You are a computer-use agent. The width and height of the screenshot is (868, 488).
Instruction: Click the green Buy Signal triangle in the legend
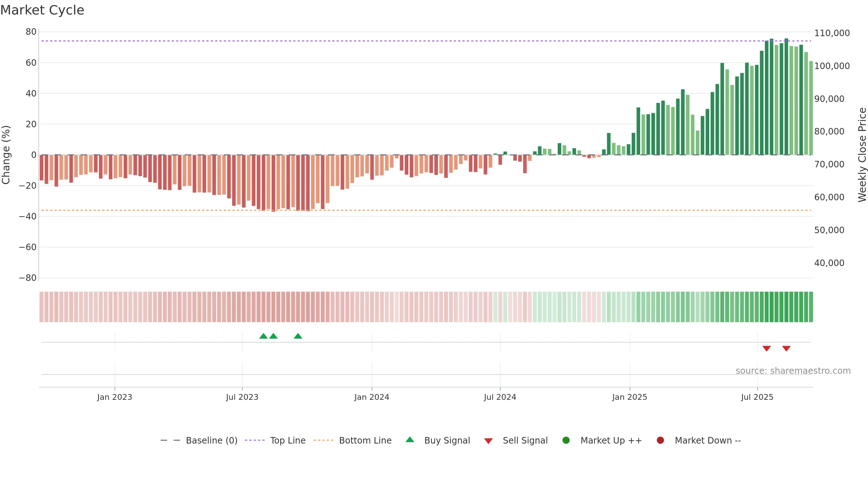coord(410,440)
